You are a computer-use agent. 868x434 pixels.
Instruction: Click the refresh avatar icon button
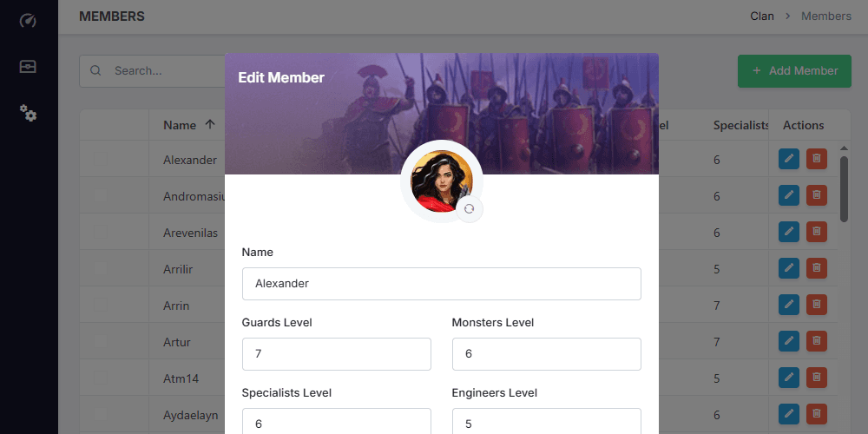(469, 209)
